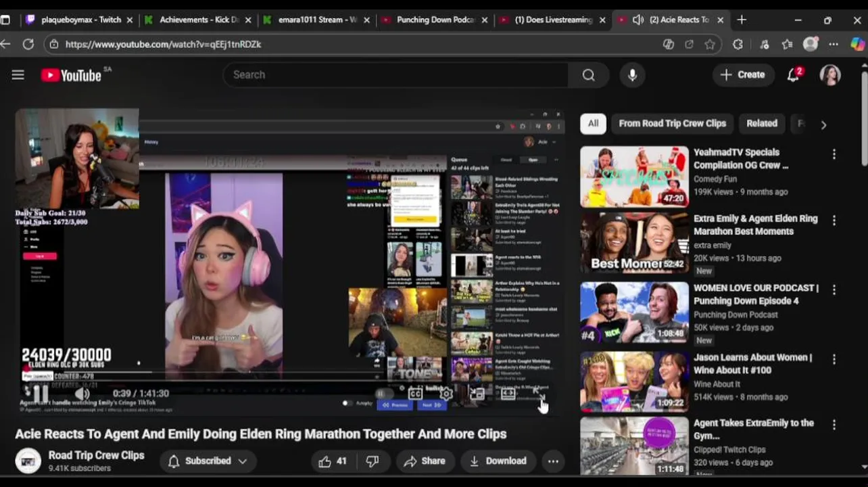The height and width of the screenshot is (487, 868).
Task: Select the Related filter chip
Action: pyautogui.click(x=762, y=124)
